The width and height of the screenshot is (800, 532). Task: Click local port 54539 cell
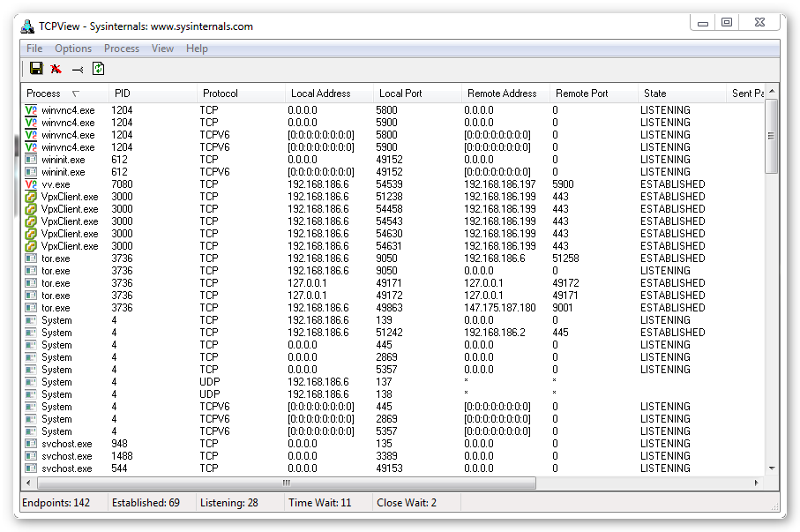coord(389,184)
